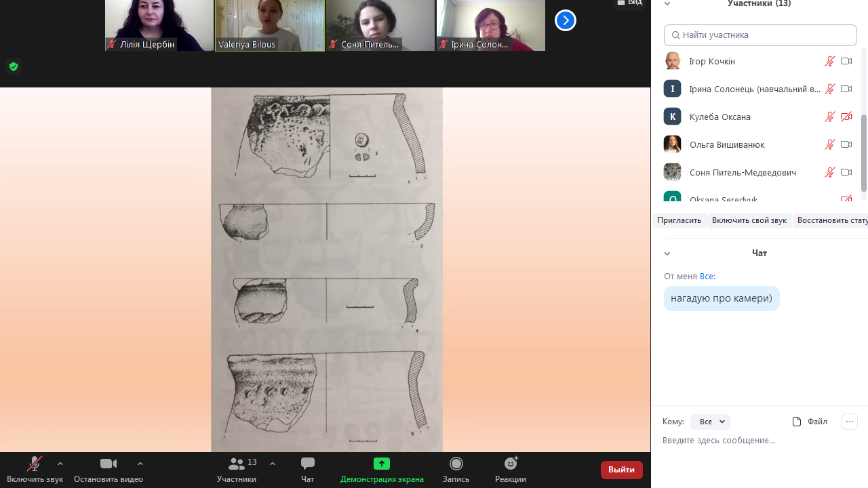Screen dimensions: 868x488
Task: Open the Reactions emoji panel
Action: pos(511,464)
